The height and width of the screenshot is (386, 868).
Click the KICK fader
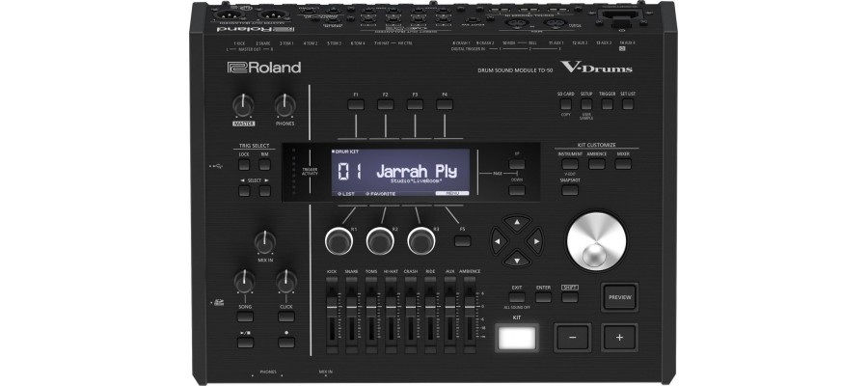click(x=332, y=305)
